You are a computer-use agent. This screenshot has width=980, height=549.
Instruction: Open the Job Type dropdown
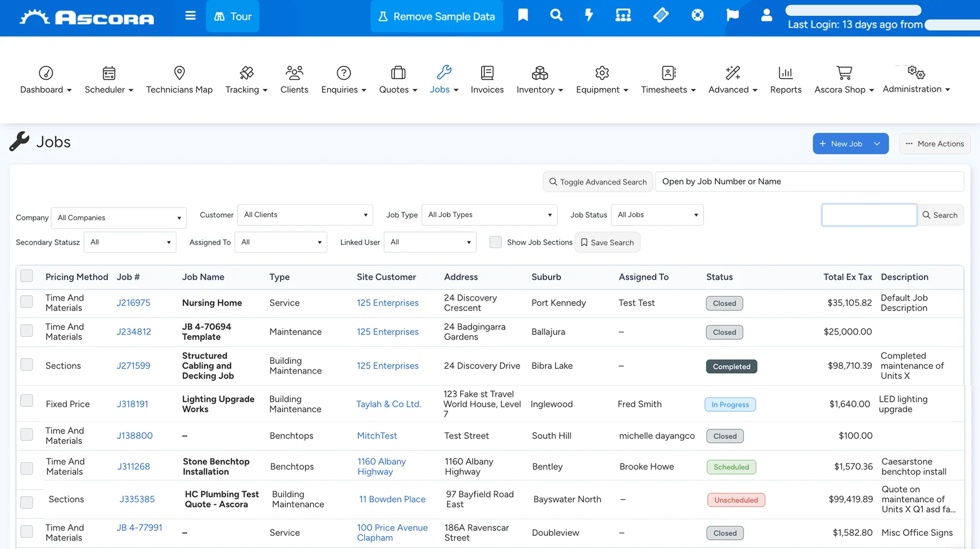pos(489,215)
